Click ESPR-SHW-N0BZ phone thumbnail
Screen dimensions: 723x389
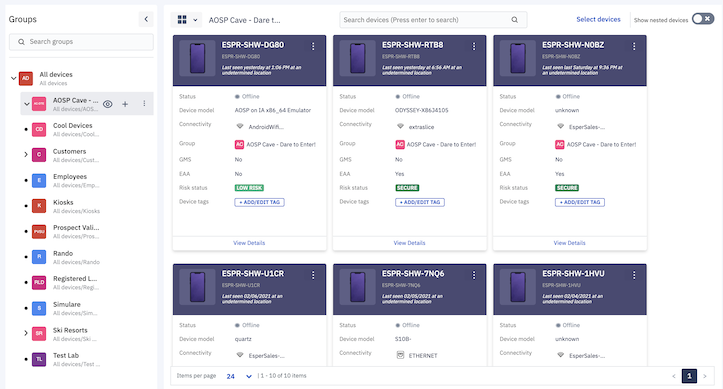(x=518, y=58)
